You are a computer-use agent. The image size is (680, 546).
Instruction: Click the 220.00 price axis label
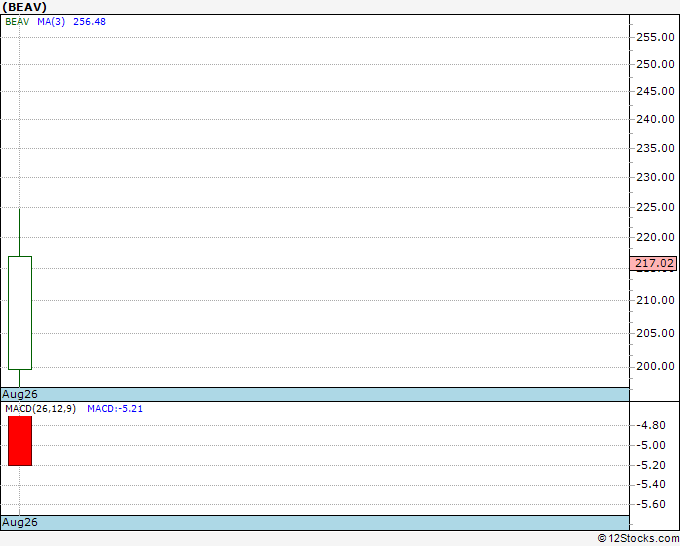pos(655,237)
